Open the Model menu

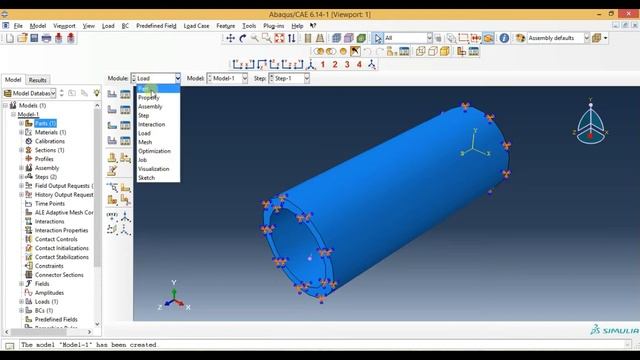coord(38,26)
